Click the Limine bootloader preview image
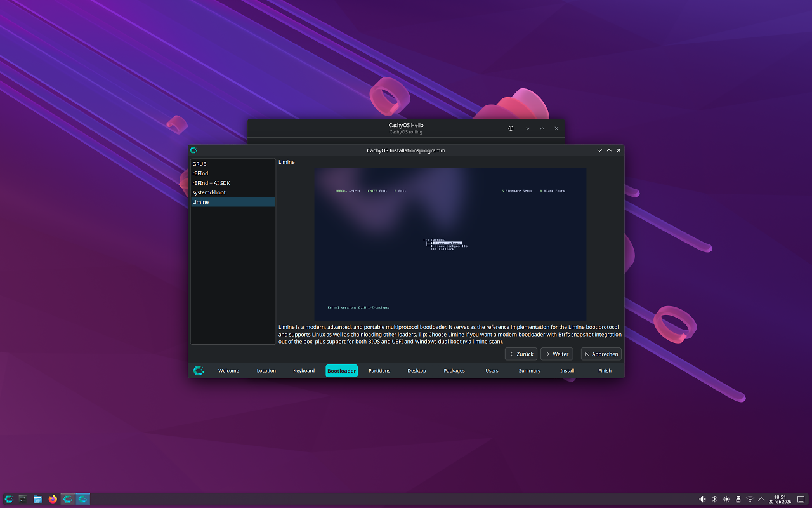812x508 pixels. [450, 244]
